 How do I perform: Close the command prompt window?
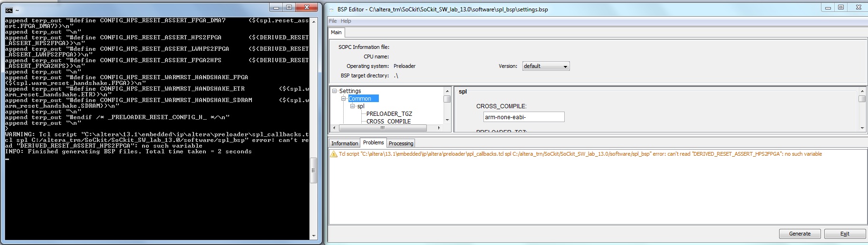pyautogui.click(x=307, y=7)
